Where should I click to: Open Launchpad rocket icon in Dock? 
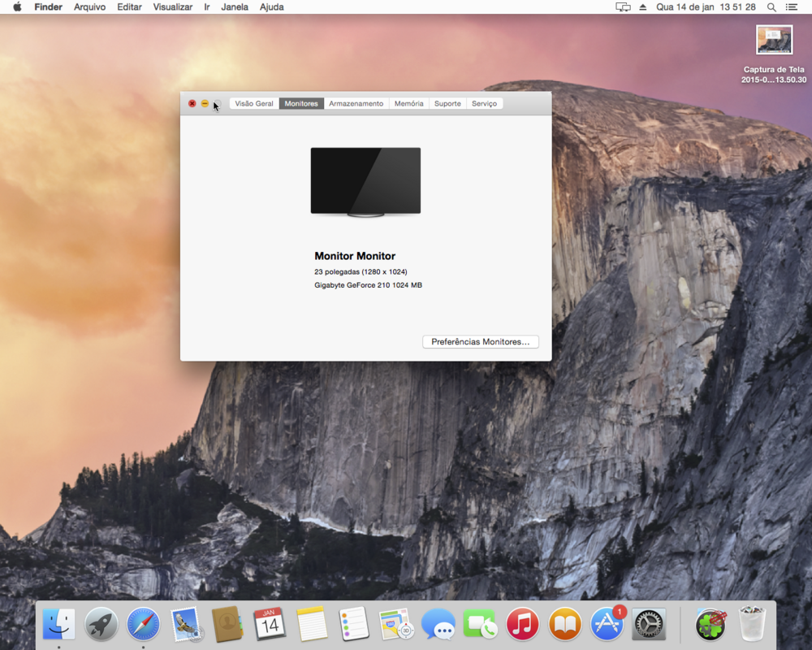(101, 624)
